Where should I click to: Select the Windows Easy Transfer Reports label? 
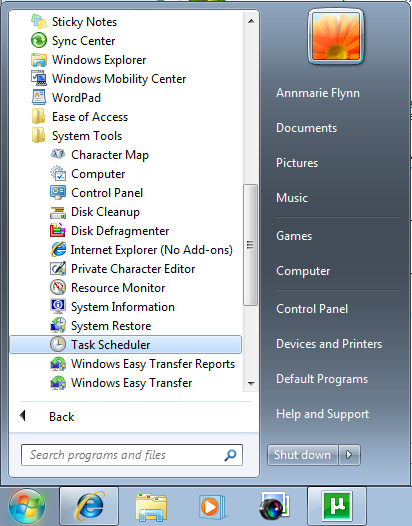coord(153,364)
